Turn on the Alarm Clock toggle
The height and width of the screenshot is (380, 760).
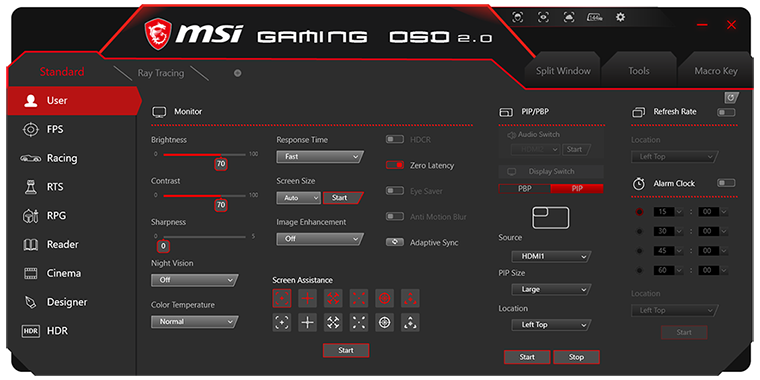click(x=726, y=183)
